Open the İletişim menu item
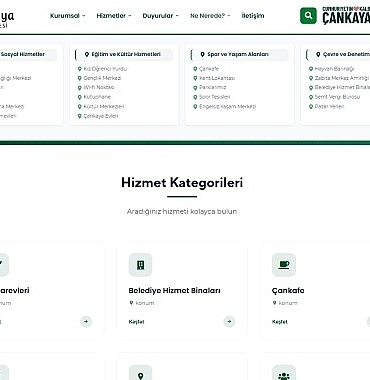370x380 pixels. click(253, 16)
